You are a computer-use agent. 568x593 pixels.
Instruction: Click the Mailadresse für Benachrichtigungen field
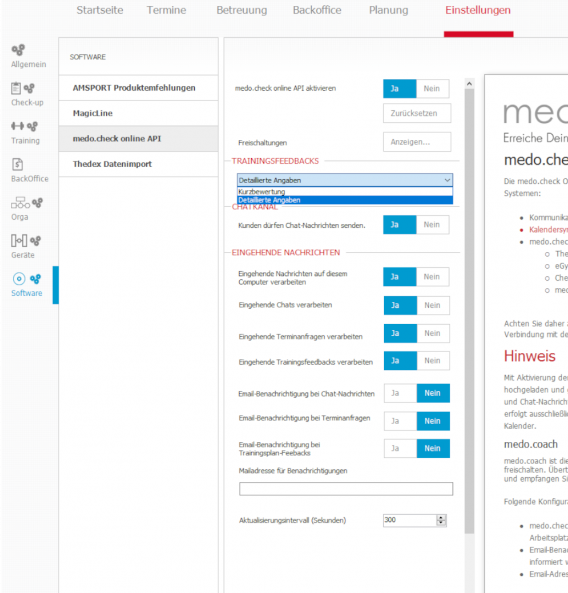coord(346,489)
